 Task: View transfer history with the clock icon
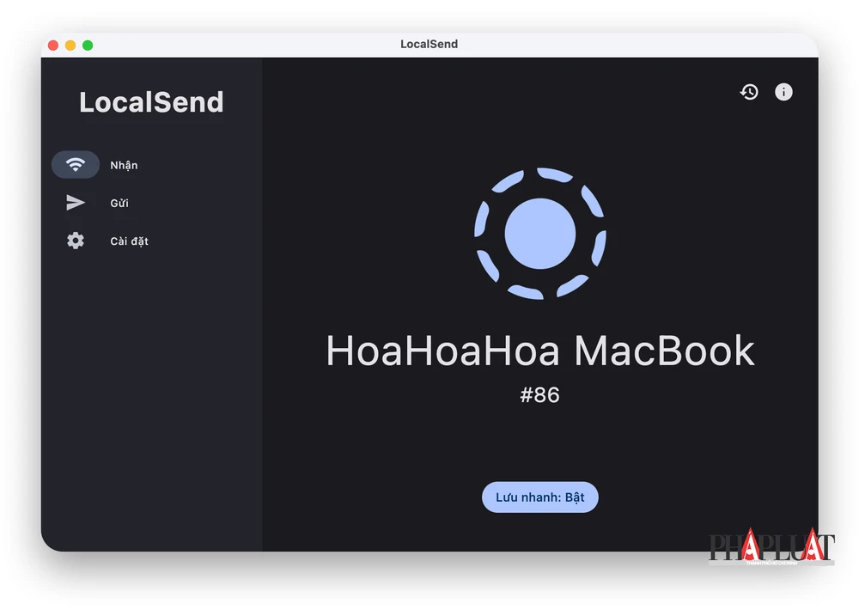click(x=749, y=92)
